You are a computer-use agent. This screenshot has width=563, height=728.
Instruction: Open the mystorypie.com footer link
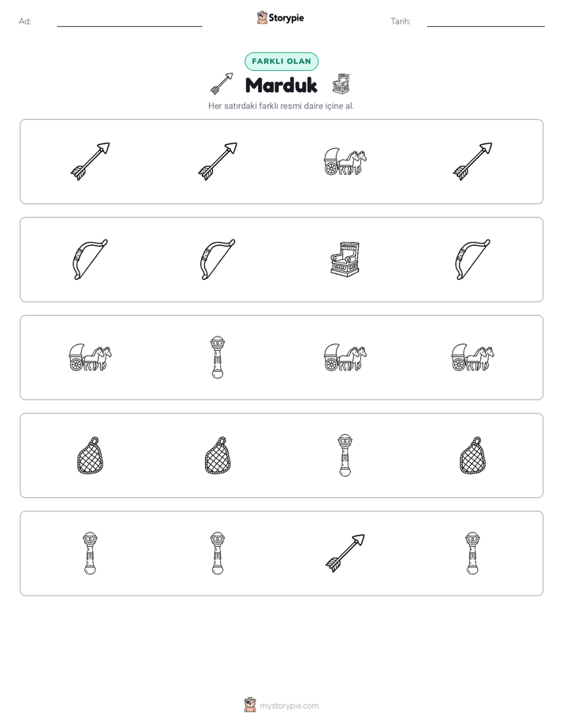[x=289, y=706]
